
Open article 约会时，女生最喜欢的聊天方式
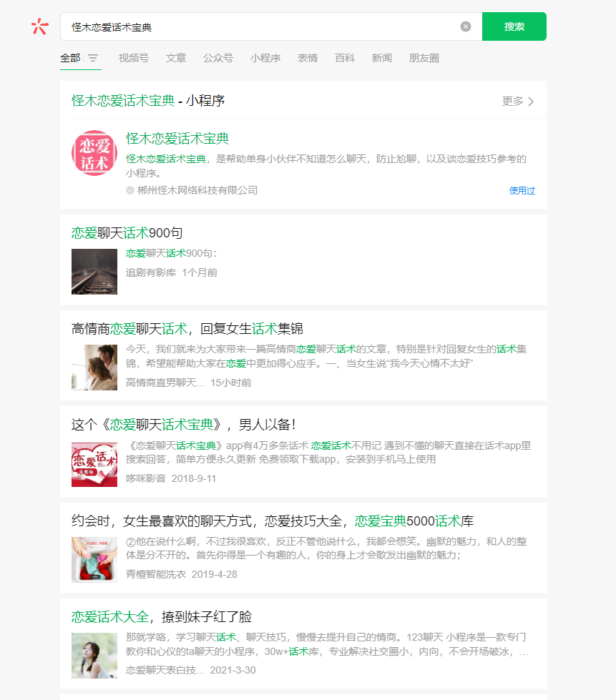(x=273, y=521)
